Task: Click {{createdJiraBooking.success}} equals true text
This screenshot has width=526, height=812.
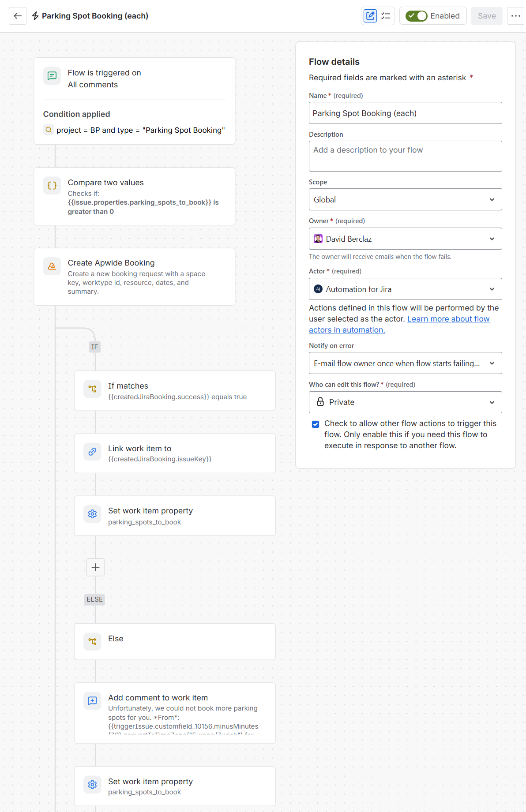Action: pyautogui.click(x=177, y=397)
